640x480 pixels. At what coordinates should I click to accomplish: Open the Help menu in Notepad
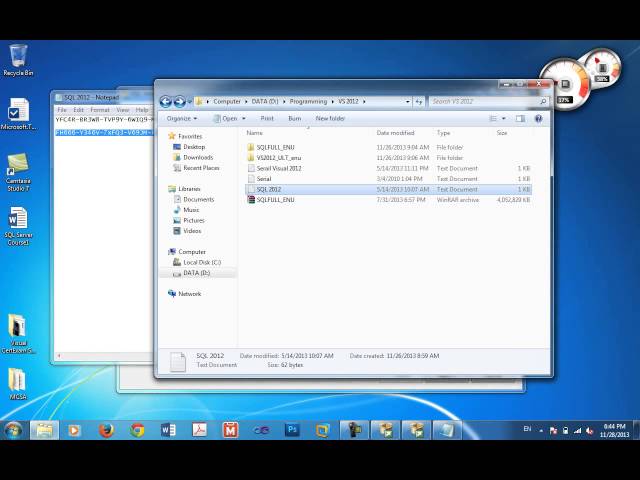coord(142,110)
